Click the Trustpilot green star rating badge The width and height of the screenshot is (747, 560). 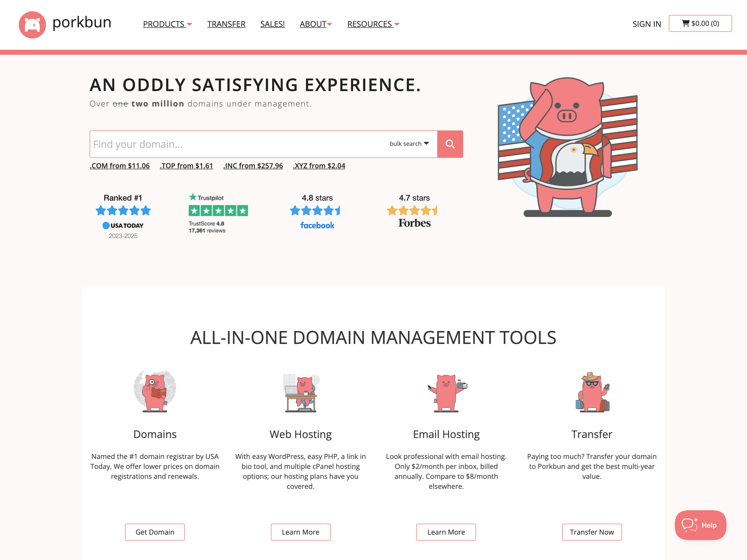(218, 211)
